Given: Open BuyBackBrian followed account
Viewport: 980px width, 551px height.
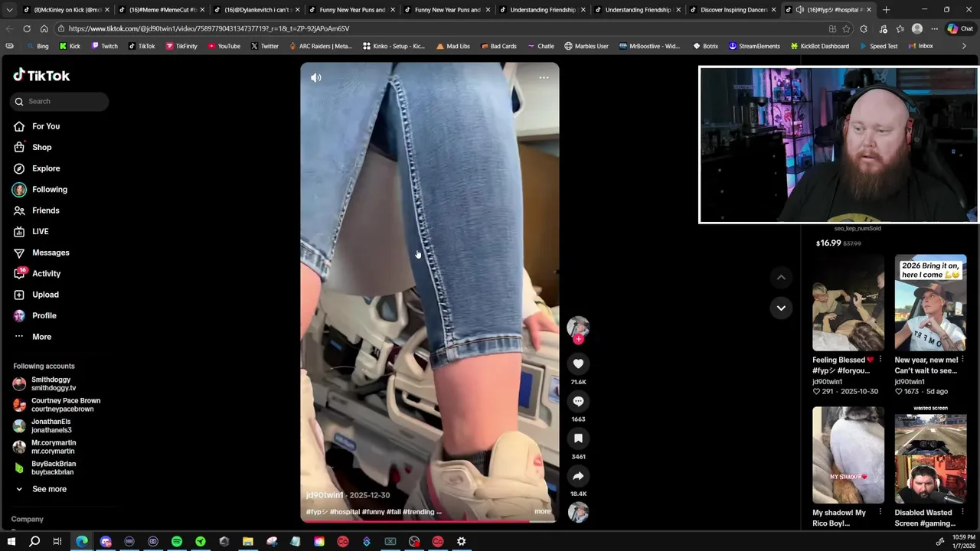Looking at the screenshot, I should pos(54,468).
